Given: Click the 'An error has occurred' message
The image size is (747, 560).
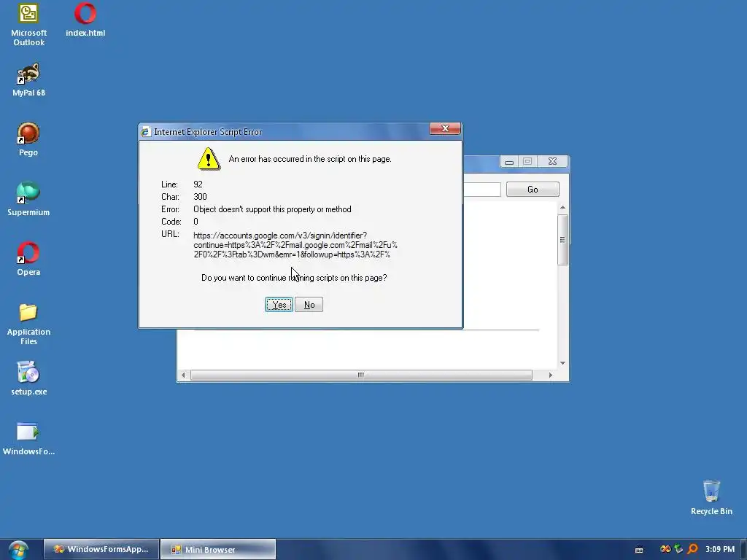Looking at the screenshot, I should pyautogui.click(x=310, y=159).
